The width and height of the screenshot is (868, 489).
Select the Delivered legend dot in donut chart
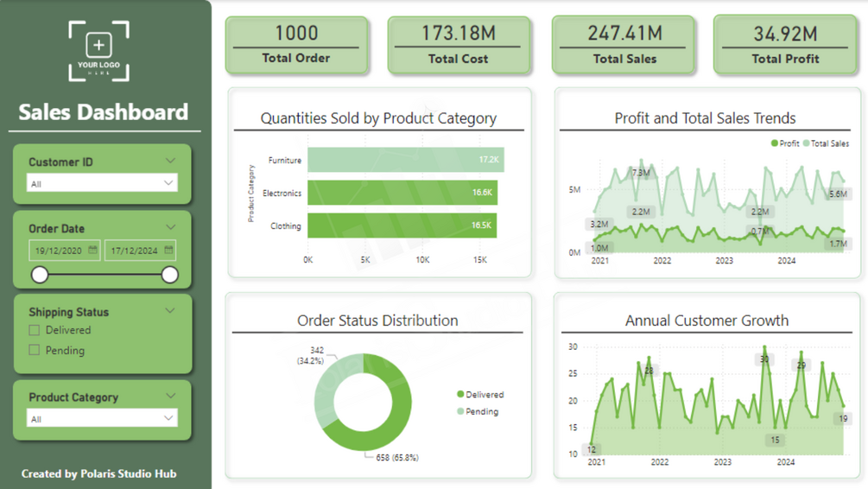pyautogui.click(x=460, y=394)
